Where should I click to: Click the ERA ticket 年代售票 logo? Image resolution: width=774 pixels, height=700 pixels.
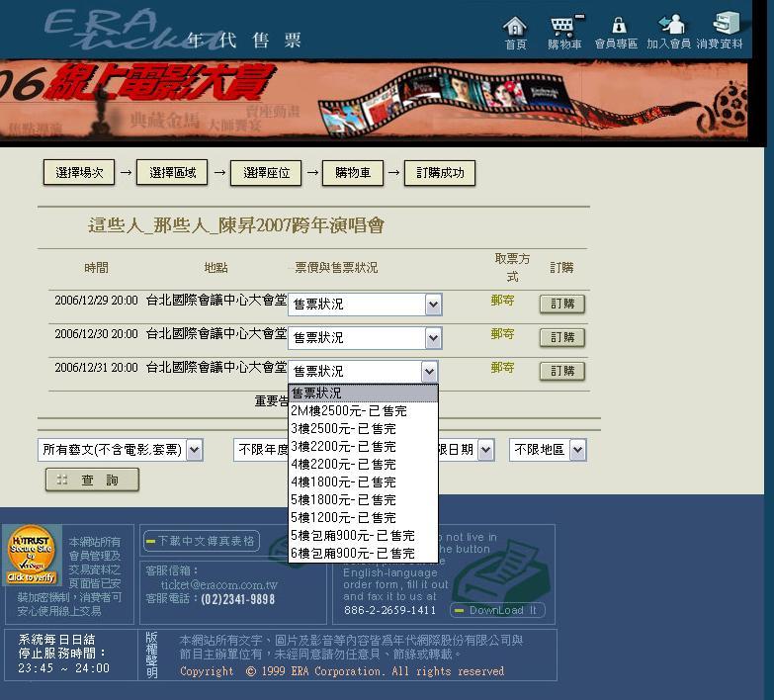(174, 31)
